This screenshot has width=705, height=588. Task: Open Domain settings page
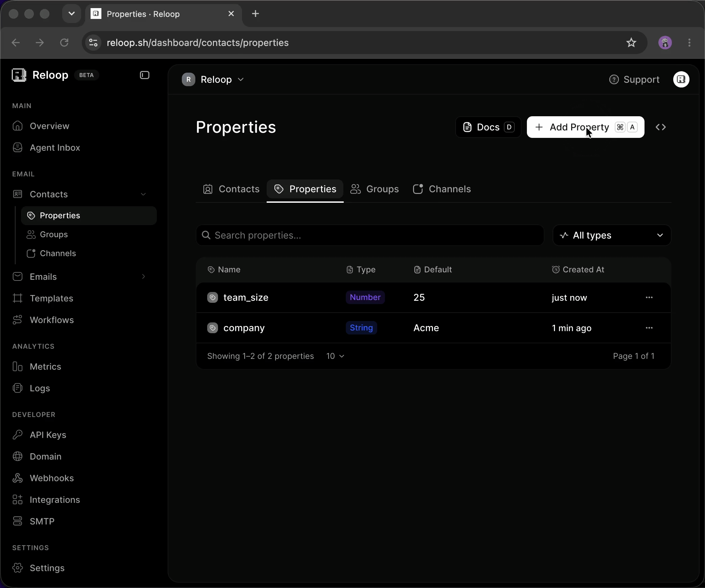(46, 457)
